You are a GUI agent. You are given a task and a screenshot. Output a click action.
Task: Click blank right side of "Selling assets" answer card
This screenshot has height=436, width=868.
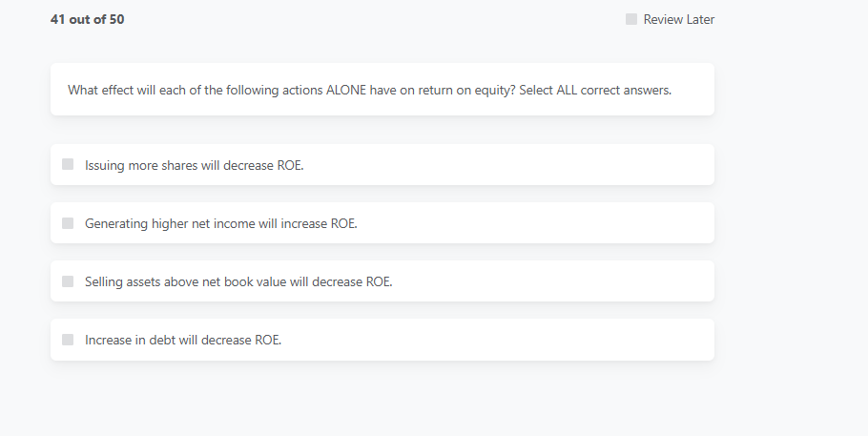point(572,281)
